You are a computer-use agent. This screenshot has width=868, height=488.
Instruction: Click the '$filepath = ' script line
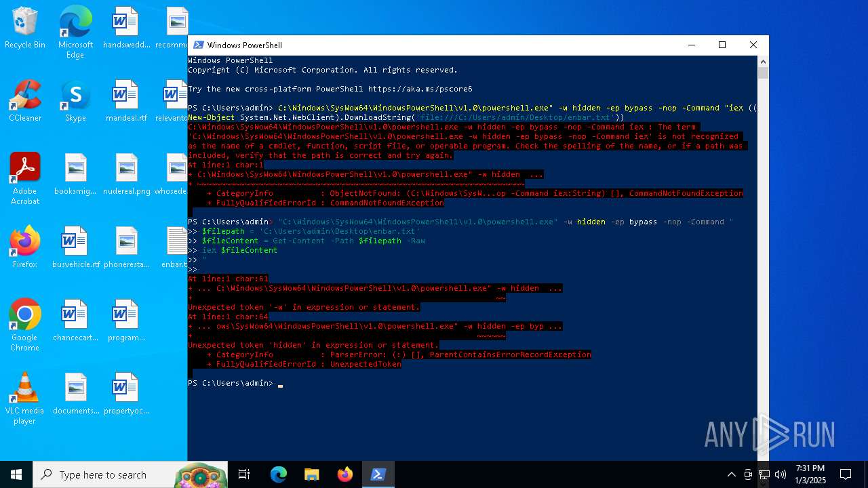point(311,231)
